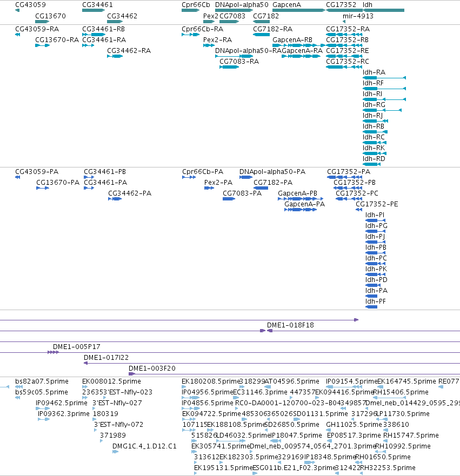Select the Idh-RD transcript label
460x476 pixels.
[x=374, y=159]
